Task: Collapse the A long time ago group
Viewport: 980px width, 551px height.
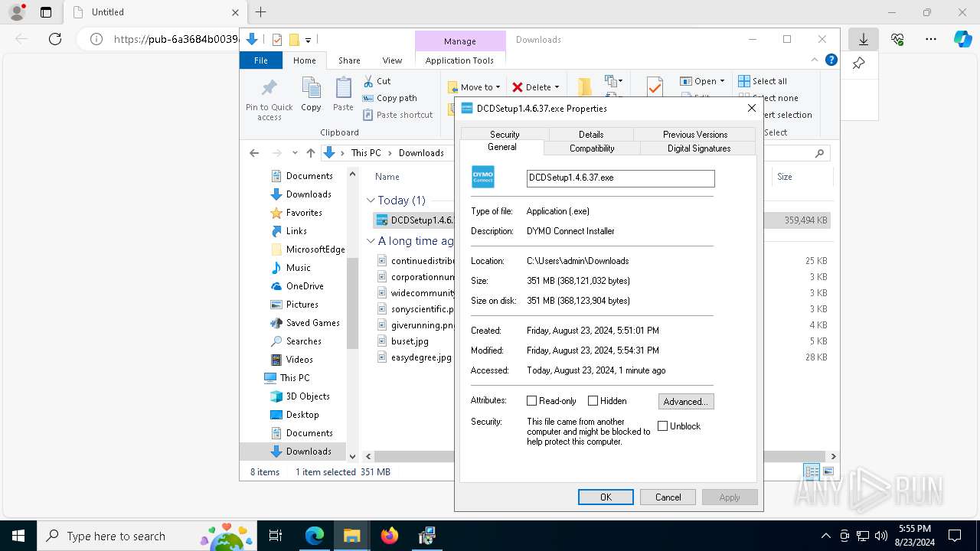Action: pos(371,241)
